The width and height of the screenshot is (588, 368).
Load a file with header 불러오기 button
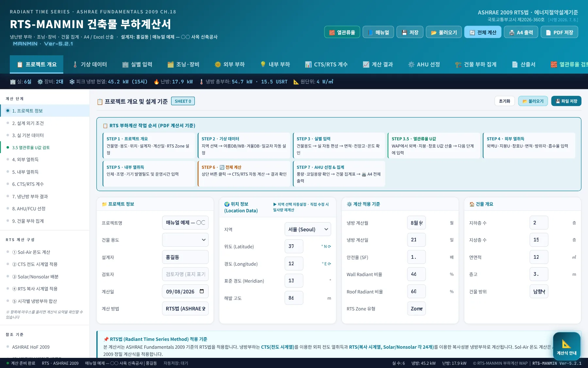click(444, 32)
